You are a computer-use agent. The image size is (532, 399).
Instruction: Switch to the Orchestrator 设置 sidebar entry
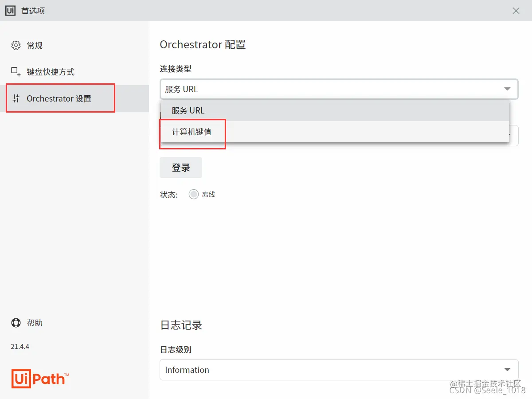(x=60, y=98)
